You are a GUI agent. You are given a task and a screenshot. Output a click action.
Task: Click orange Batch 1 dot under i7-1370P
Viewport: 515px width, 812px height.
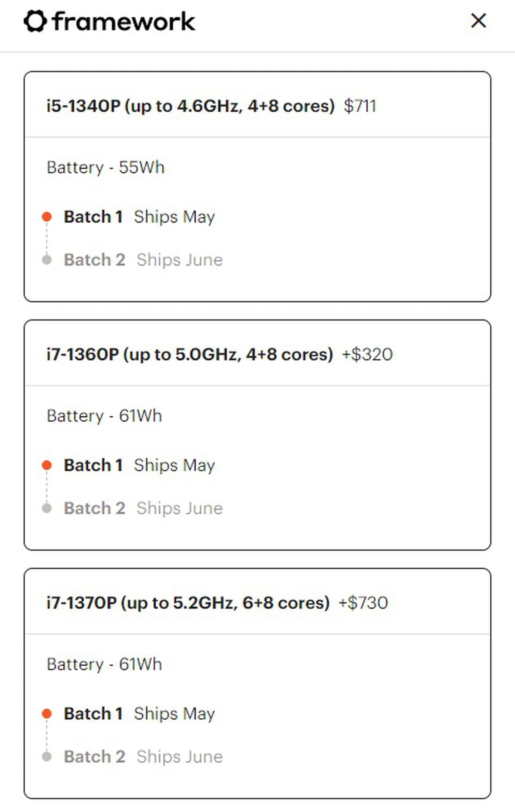(47, 714)
